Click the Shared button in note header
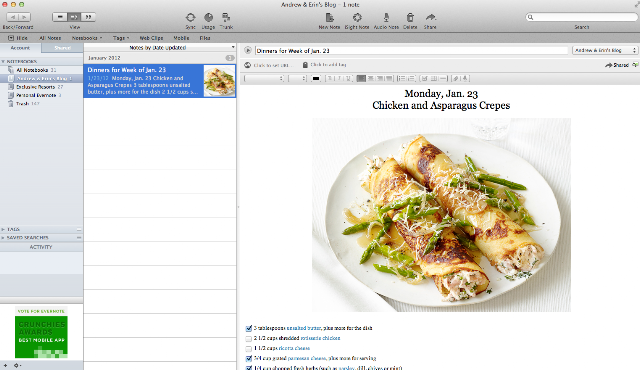This screenshot has height=370, width=640. [x=617, y=65]
